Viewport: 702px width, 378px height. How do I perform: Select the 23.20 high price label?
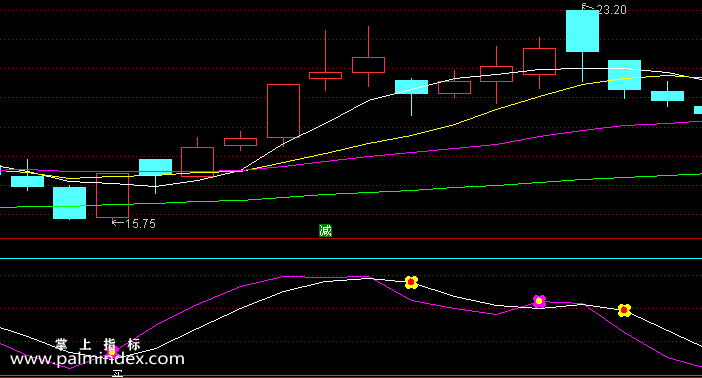[604, 9]
